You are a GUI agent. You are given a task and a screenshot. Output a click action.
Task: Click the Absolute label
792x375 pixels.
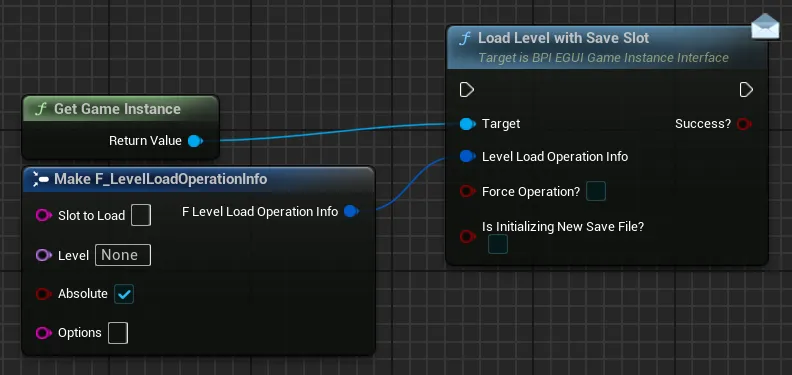coord(83,294)
